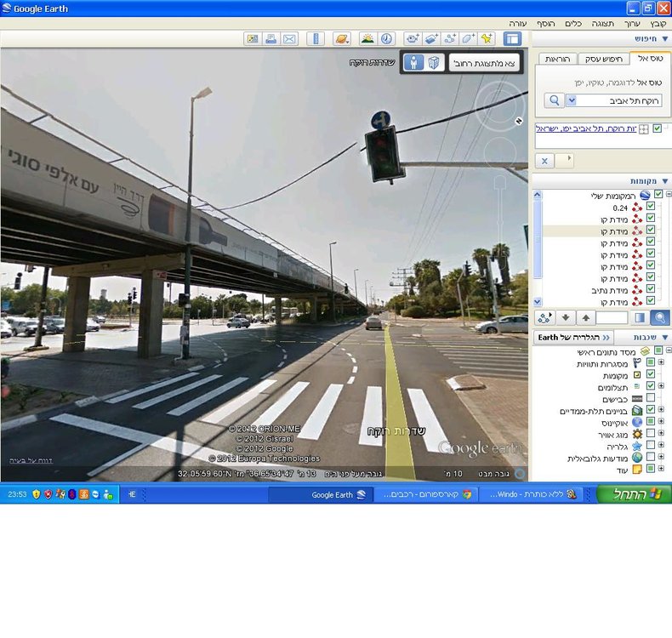Click the play tour path icon button
The image size is (672, 638).
point(545,318)
